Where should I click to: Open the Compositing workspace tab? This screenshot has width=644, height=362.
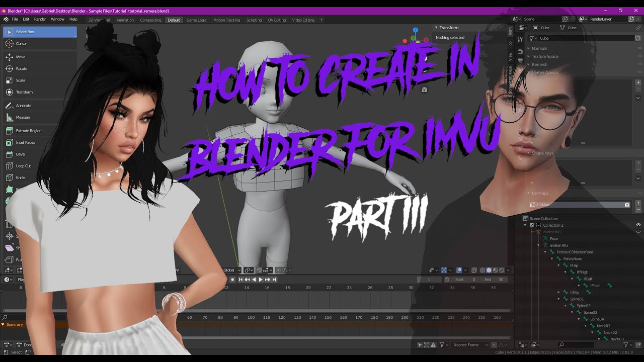tap(150, 20)
